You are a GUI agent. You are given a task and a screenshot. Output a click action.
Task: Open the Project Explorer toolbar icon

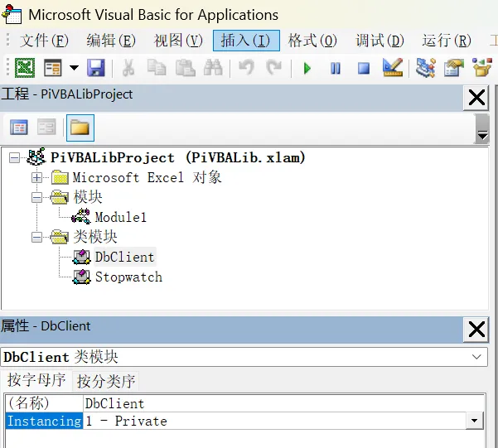(x=426, y=68)
